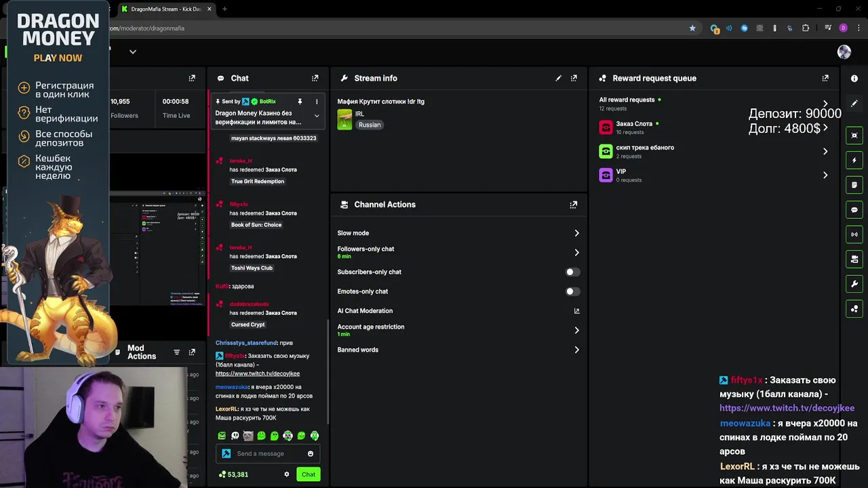
Task: Click username Chrissstys_stasrefund in chat
Action: (x=246, y=343)
